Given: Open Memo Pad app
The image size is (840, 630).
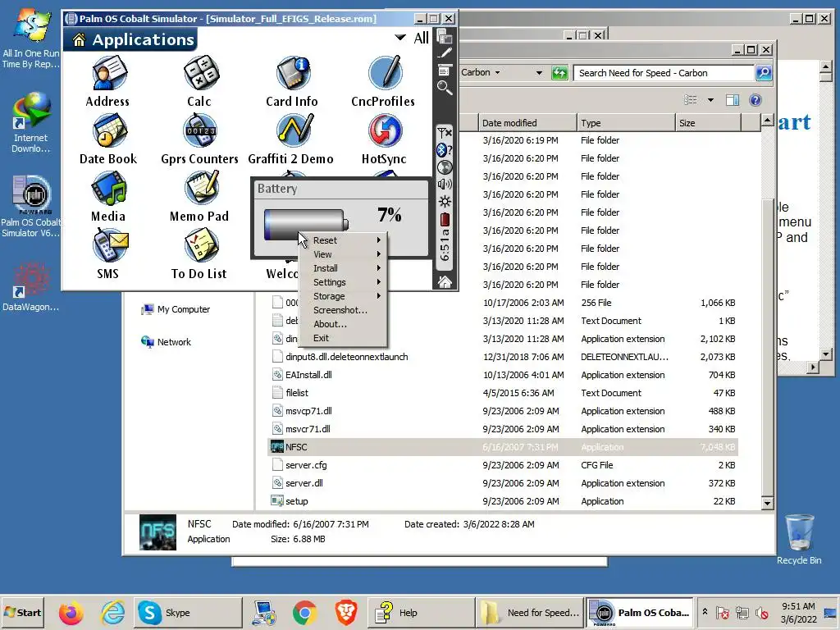Looking at the screenshot, I should [x=199, y=197].
